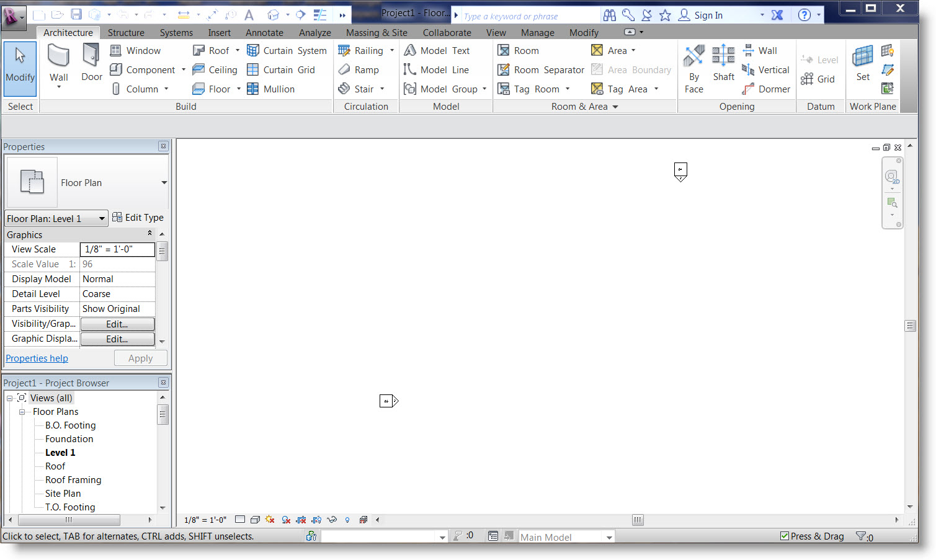
Task: Choose the Vertical opening tool
Action: (766, 70)
